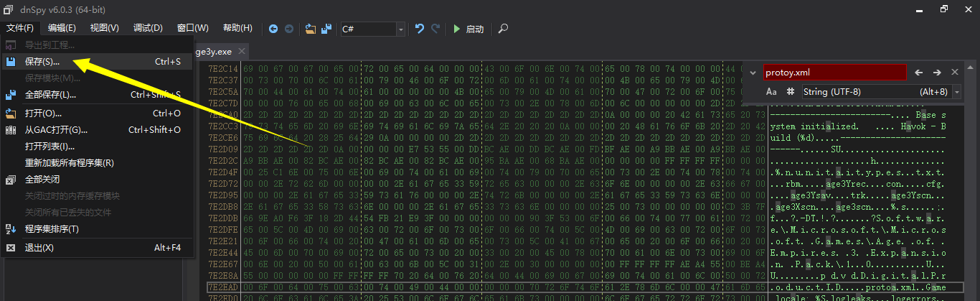Open the String (UTF-8) search type dropdown
980x301 pixels.
[x=880, y=92]
